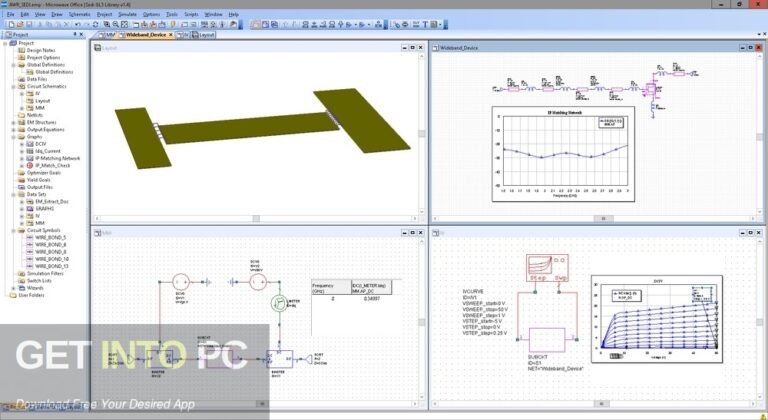Screen dimensions: 768x420
Task: Select the User Folders tree item
Action: [x=31, y=296]
